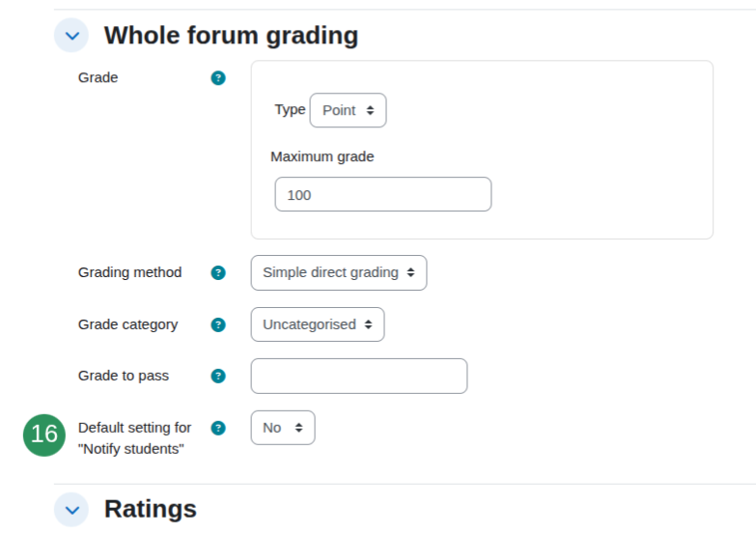Click the green number 16 badge
This screenshot has width=756, height=534.
[44, 436]
